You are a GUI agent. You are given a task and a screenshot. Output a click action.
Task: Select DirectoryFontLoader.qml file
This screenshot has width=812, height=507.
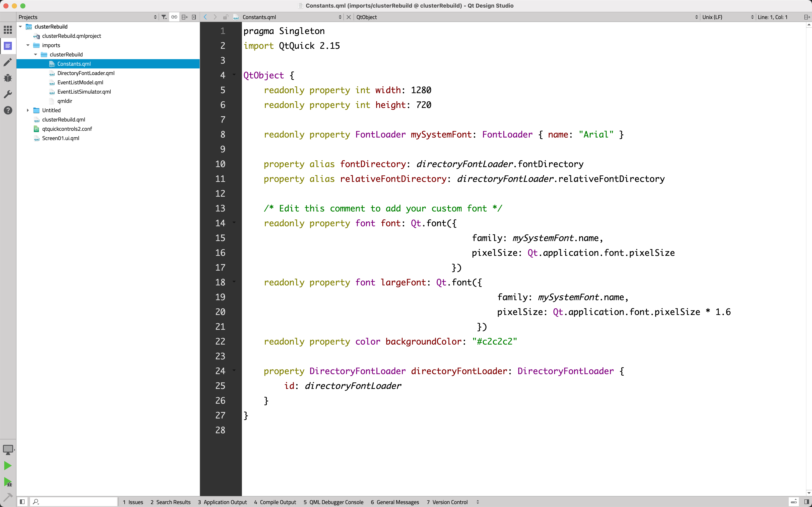86,73
